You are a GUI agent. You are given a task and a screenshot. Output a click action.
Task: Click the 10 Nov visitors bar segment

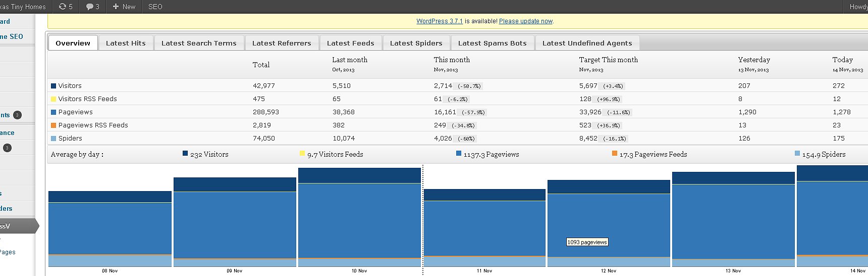pyautogui.click(x=359, y=175)
